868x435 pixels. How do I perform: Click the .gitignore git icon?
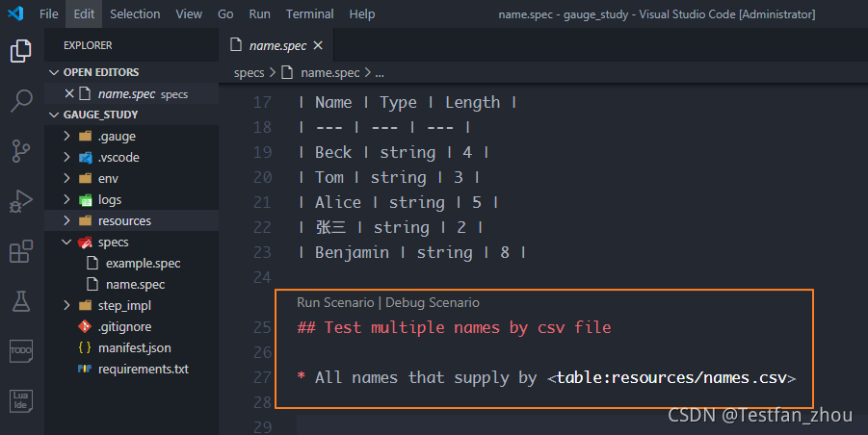(85, 326)
